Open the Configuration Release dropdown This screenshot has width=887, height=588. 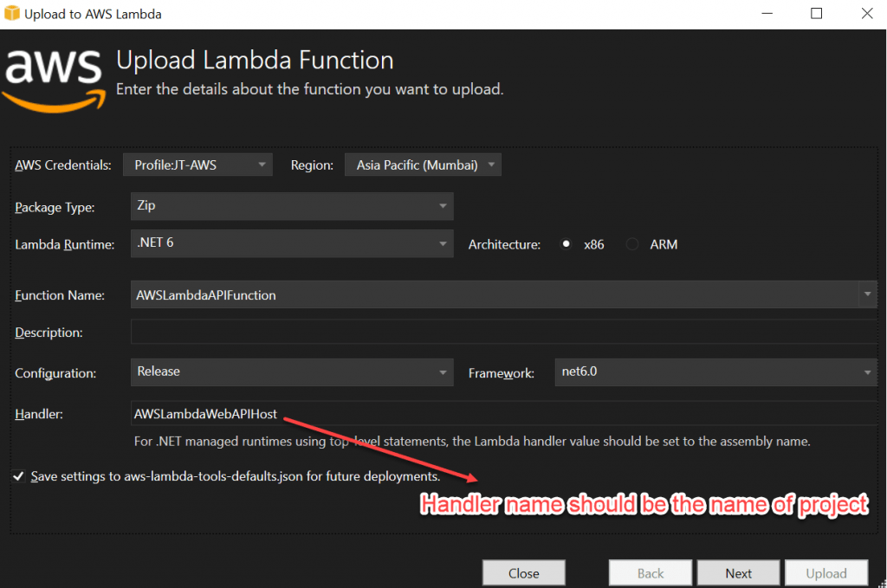[x=292, y=372]
